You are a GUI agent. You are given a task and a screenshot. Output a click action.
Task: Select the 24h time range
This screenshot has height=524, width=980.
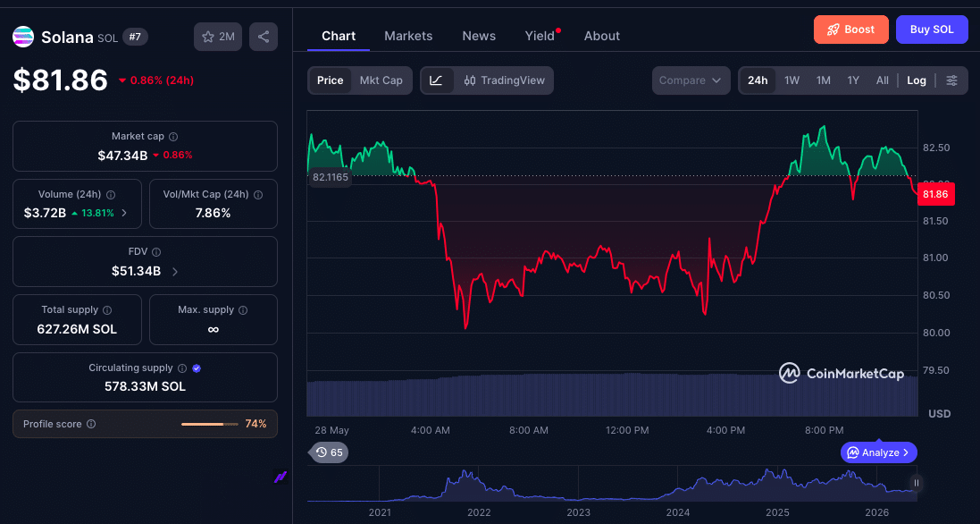758,80
